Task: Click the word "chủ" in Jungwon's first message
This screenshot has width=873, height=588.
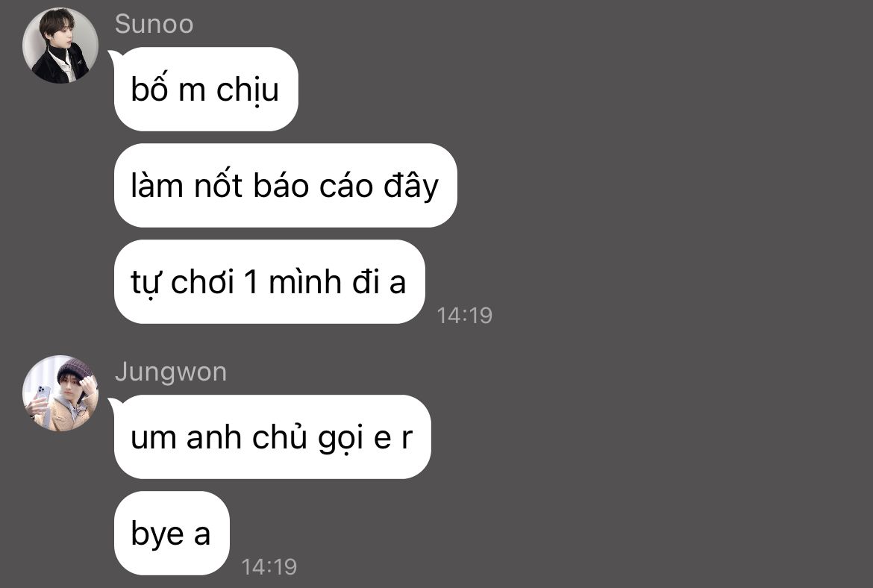Action: (x=280, y=437)
